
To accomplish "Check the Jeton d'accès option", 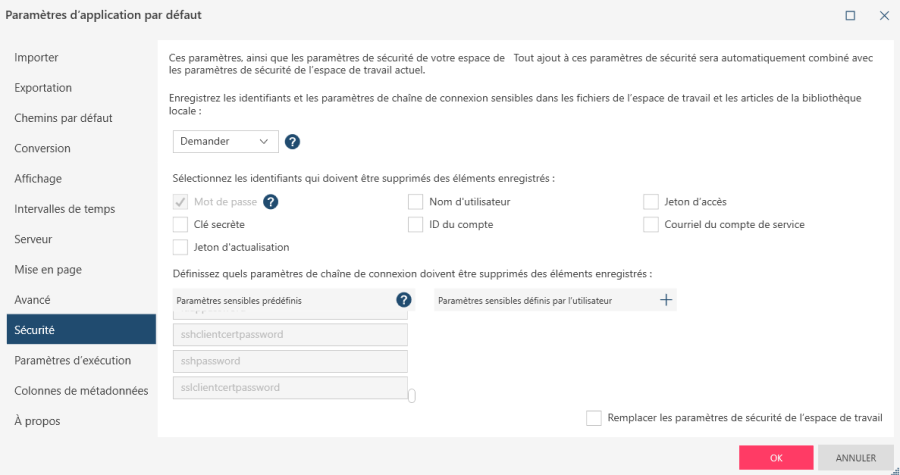I will 651,201.
